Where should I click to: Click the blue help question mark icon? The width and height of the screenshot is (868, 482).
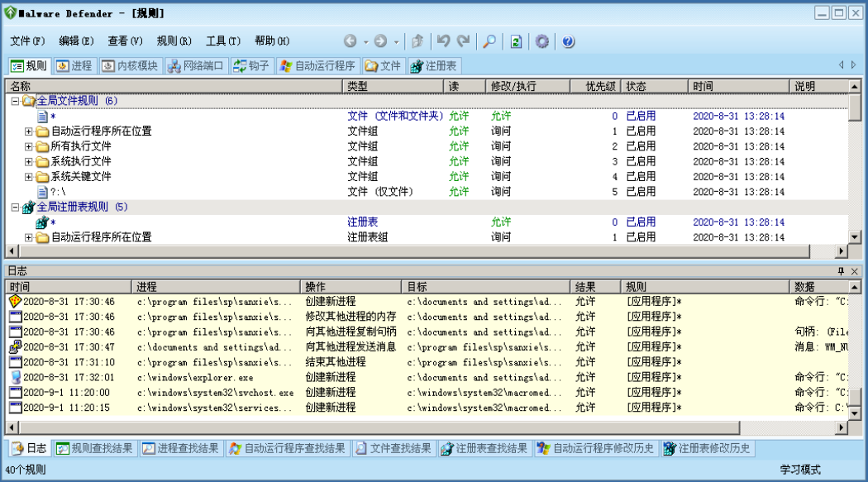(x=568, y=41)
